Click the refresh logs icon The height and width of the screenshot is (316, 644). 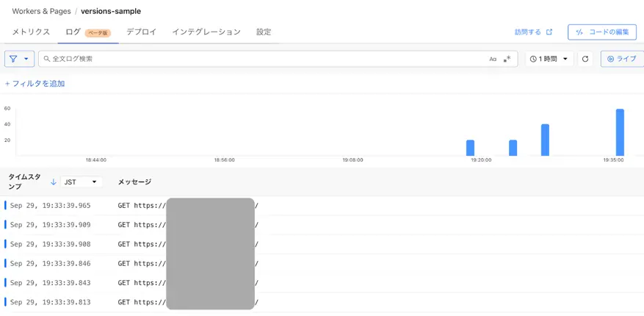pos(585,59)
